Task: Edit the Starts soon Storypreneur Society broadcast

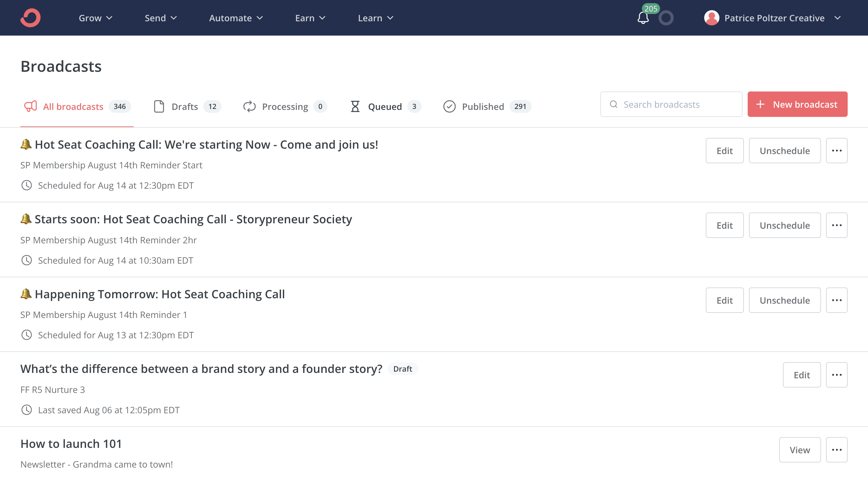Action: coord(724,225)
